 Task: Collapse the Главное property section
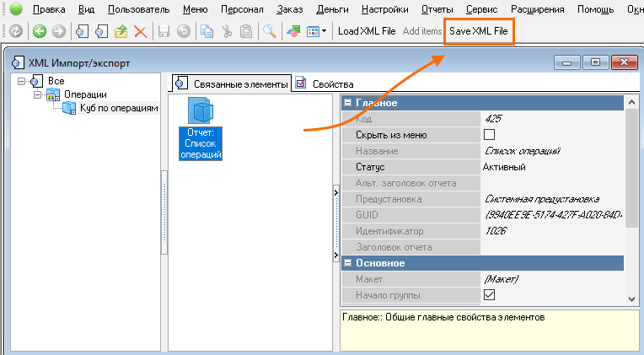click(348, 103)
